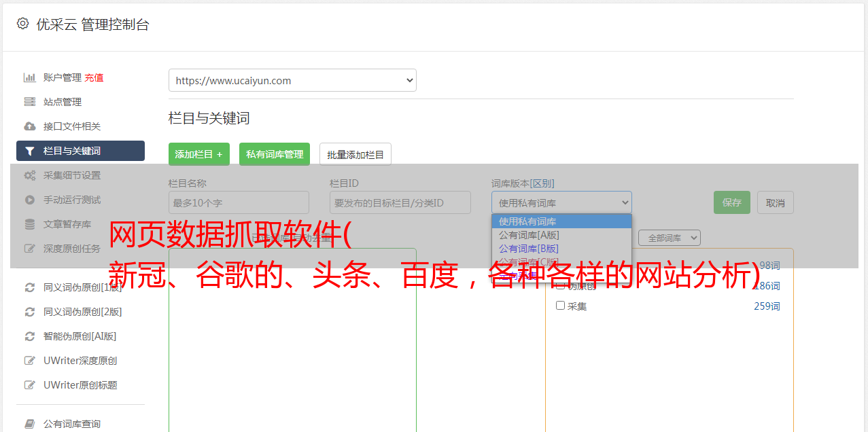Click the funnel icon in 栏目与关键词
868x432 pixels.
(x=30, y=151)
